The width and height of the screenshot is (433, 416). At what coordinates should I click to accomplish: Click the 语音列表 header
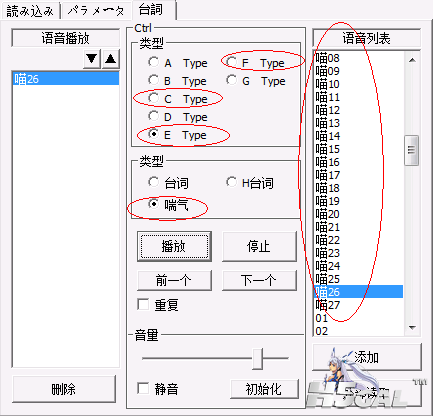366,38
